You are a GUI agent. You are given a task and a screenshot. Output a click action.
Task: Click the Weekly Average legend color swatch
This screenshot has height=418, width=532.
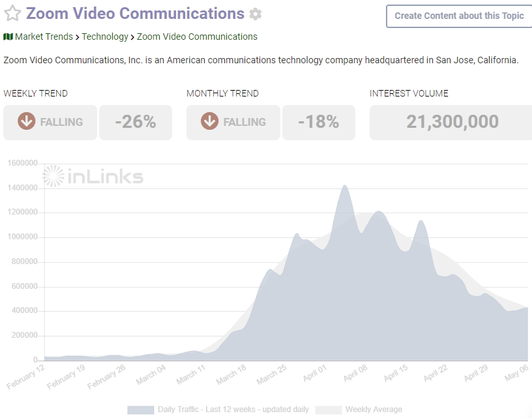pyautogui.click(x=329, y=410)
